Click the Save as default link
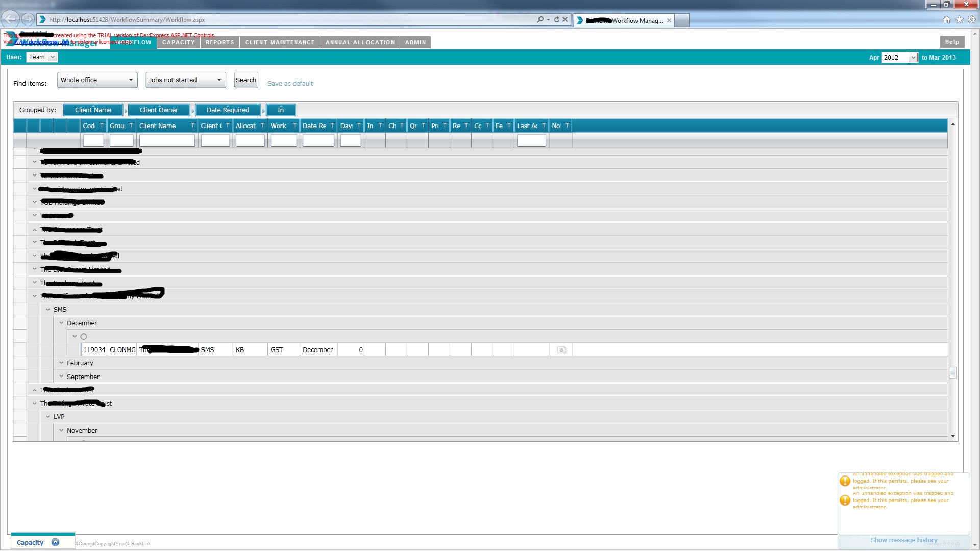Screen dimensions: 980x551 point(290,84)
